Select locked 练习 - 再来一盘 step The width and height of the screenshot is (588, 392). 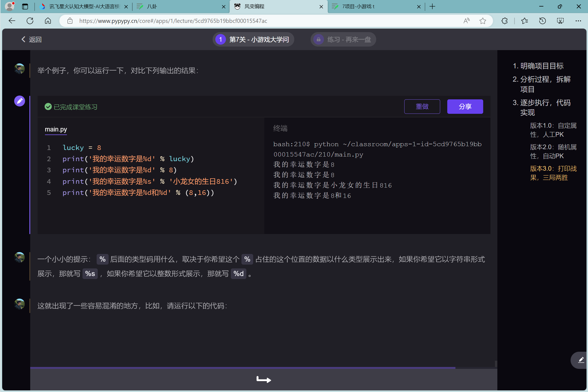(x=343, y=39)
